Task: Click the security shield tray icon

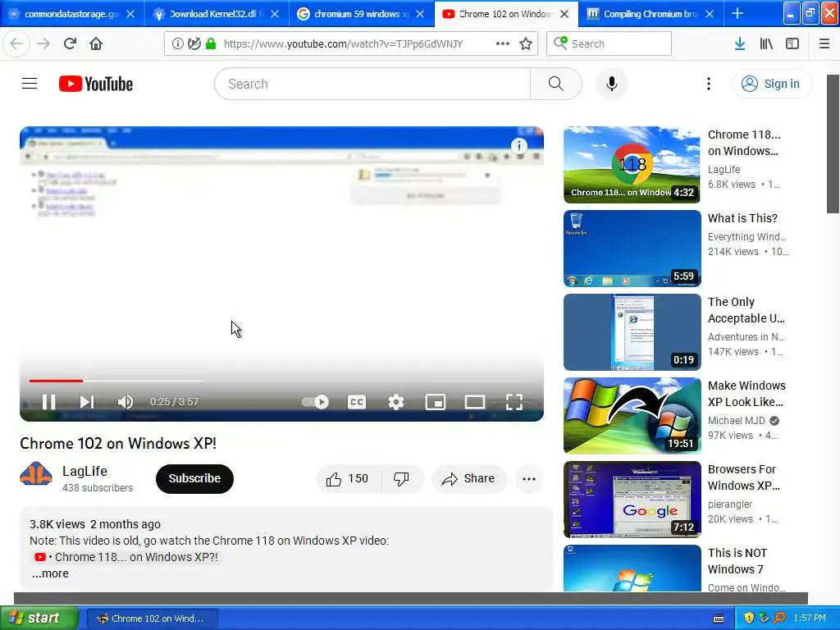Action: point(749,619)
